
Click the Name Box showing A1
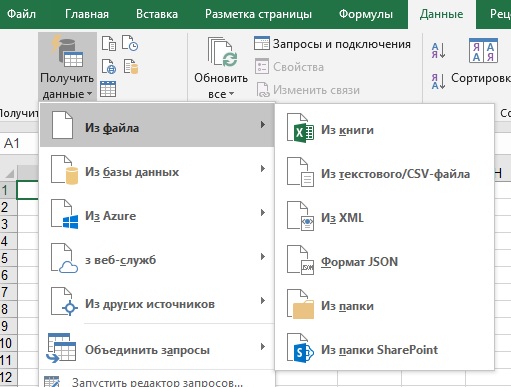(19, 143)
